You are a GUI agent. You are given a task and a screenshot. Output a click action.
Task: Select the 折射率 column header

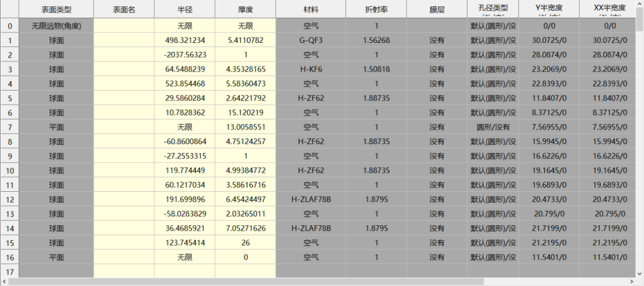(x=376, y=9)
